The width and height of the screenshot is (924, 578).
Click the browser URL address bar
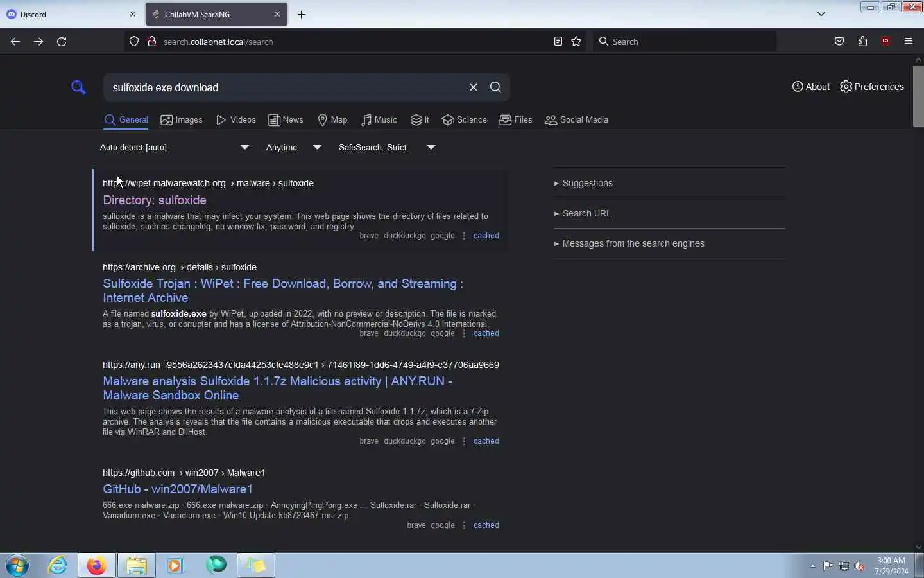click(x=355, y=42)
